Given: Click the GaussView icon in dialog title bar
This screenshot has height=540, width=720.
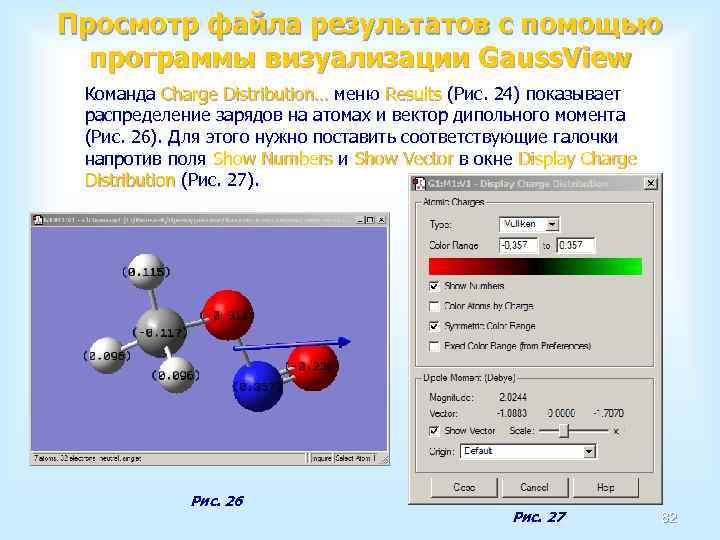Looking at the screenshot, I should tap(419, 184).
